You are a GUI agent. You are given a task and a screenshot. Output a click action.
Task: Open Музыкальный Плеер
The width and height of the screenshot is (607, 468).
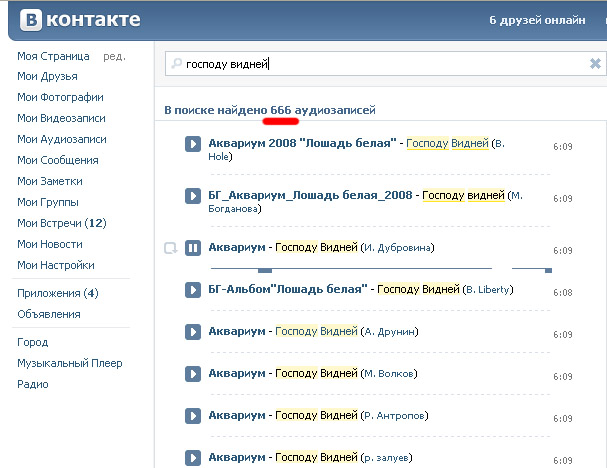pyautogui.click(x=70, y=363)
